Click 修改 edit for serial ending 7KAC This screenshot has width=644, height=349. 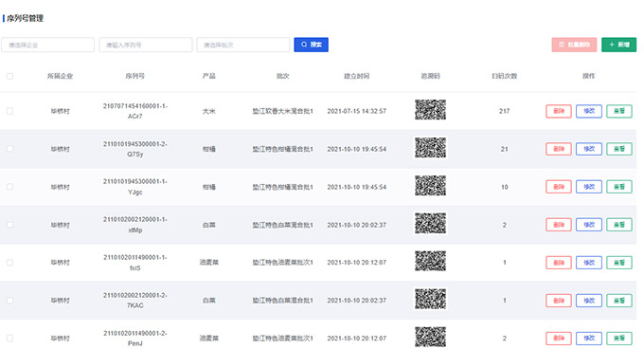point(589,301)
